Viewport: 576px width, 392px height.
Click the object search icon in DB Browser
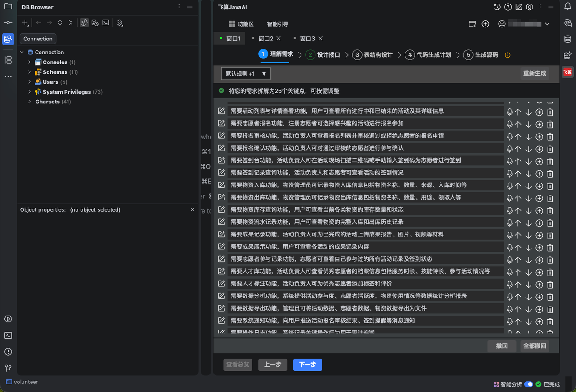click(84, 22)
